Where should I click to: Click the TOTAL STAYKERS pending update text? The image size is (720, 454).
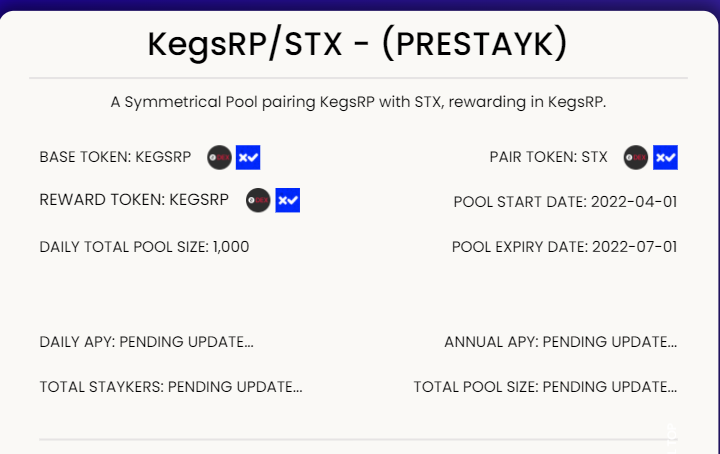click(171, 387)
